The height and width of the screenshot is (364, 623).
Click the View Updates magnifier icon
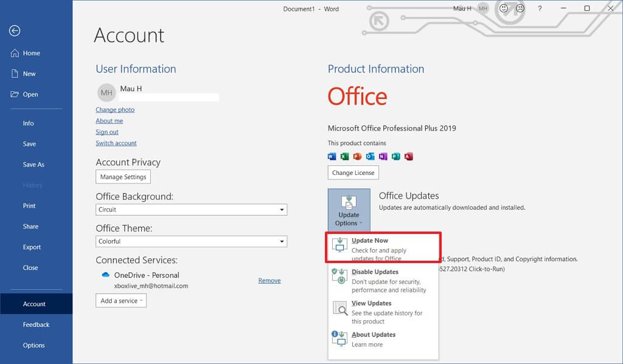pyautogui.click(x=339, y=307)
